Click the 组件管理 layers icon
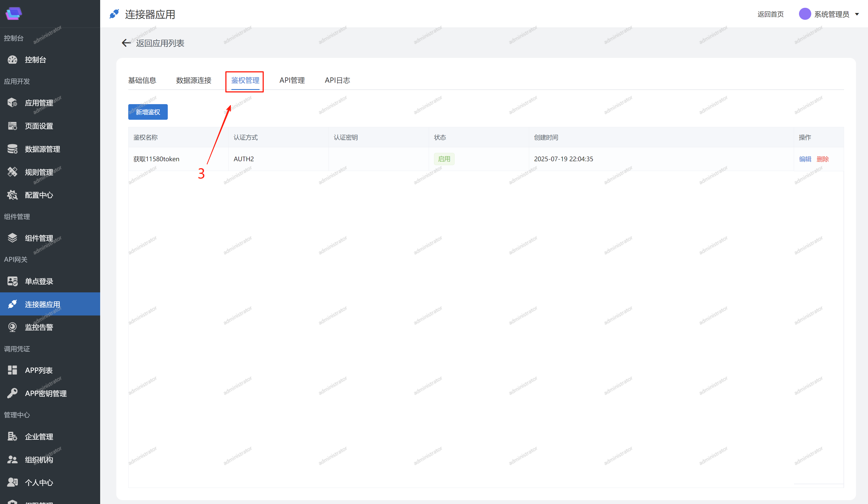The image size is (868, 504). (x=13, y=238)
